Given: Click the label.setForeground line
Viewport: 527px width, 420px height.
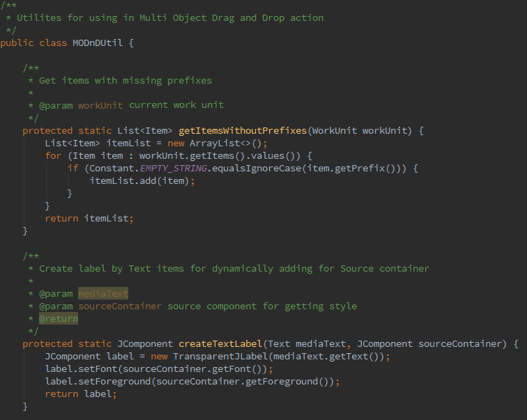Looking at the screenshot, I should point(192,382).
